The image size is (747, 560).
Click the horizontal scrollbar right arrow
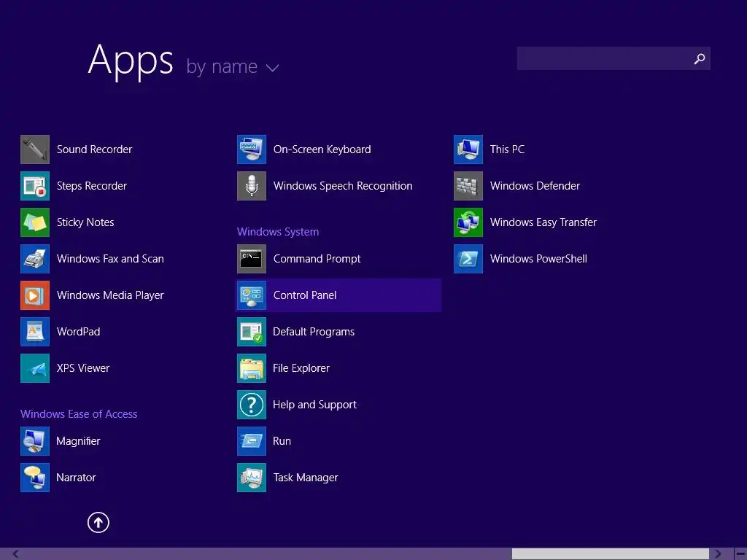[x=718, y=554]
